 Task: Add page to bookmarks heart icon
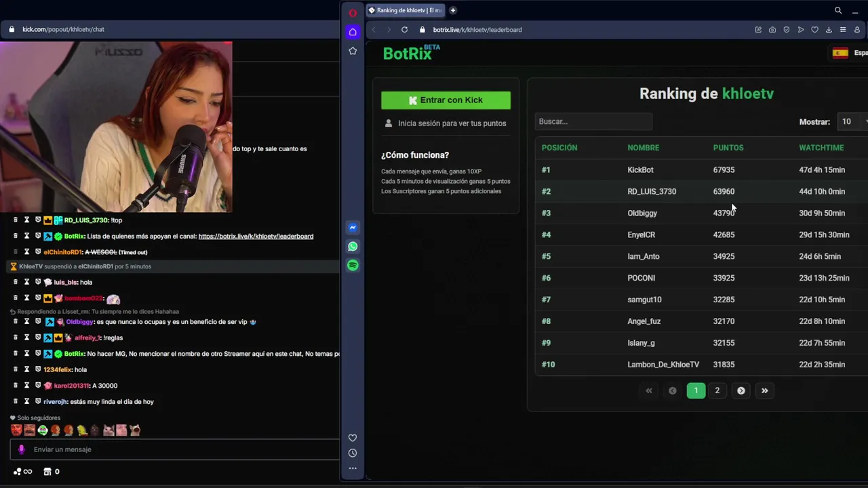click(x=815, y=30)
